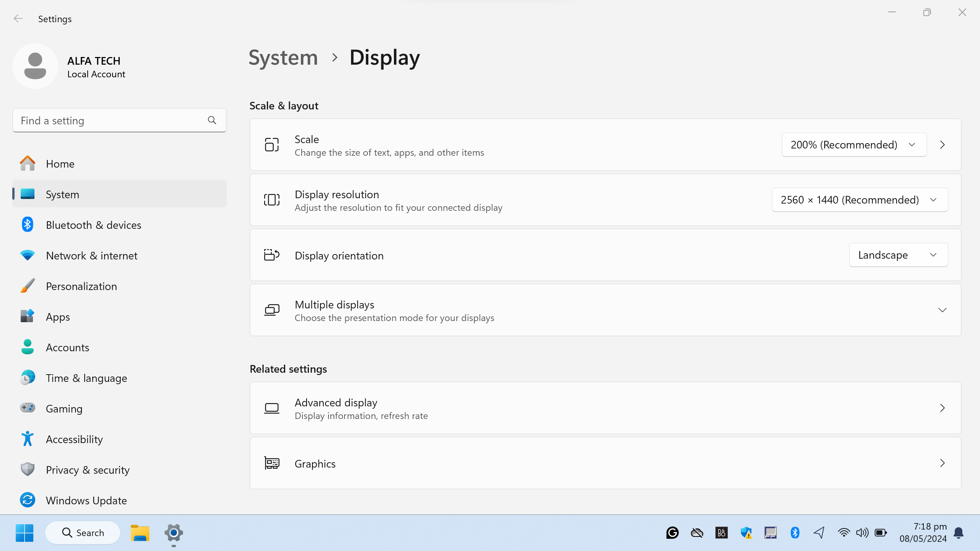Screen dimensions: 980x551
Task: Click the Graphics card icon
Action: point(272,463)
